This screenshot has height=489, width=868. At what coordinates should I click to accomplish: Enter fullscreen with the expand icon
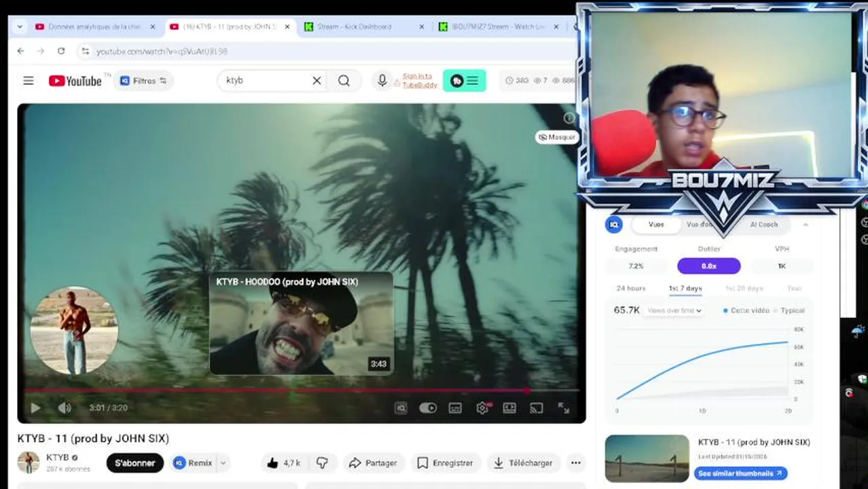tap(564, 408)
